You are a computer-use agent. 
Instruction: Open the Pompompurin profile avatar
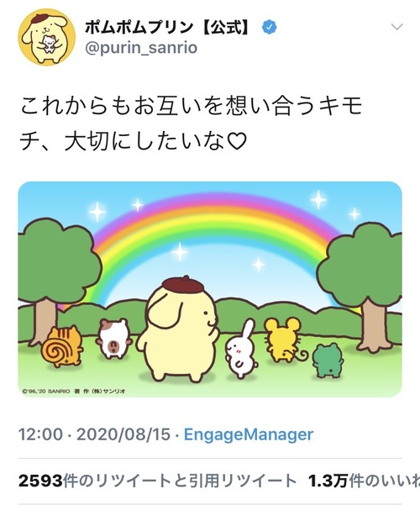coord(47,37)
